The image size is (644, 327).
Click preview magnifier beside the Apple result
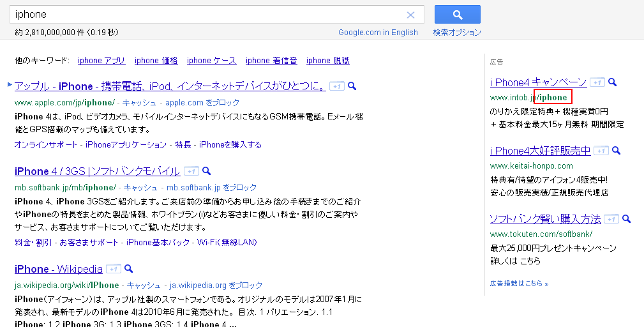click(x=352, y=86)
